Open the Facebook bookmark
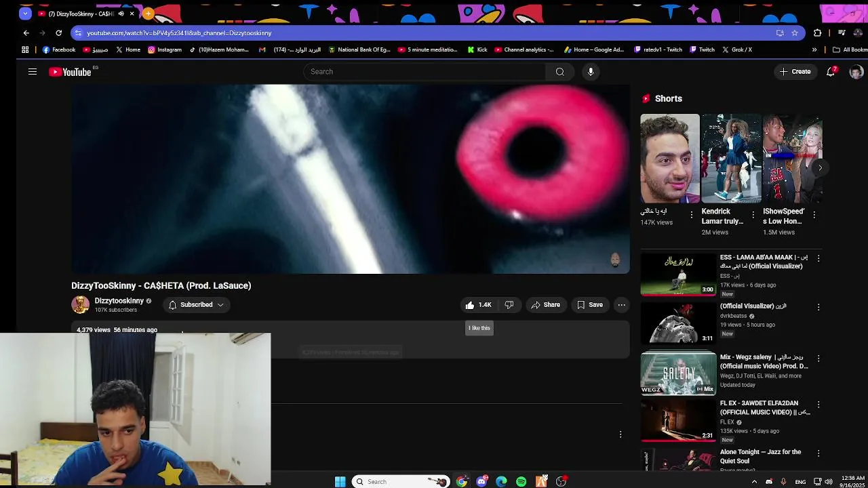Viewport: 868px width, 488px height. 59,49
